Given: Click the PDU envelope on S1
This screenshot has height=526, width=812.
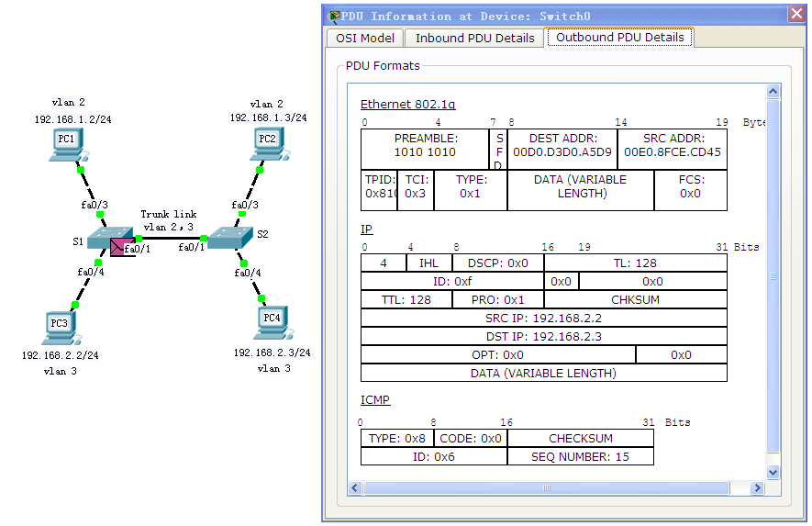Looking at the screenshot, I should 119,247.
